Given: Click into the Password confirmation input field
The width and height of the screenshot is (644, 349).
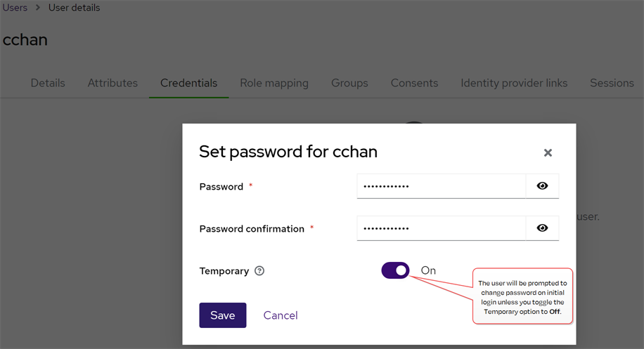Looking at the screenshot, I should coord(441,228).
